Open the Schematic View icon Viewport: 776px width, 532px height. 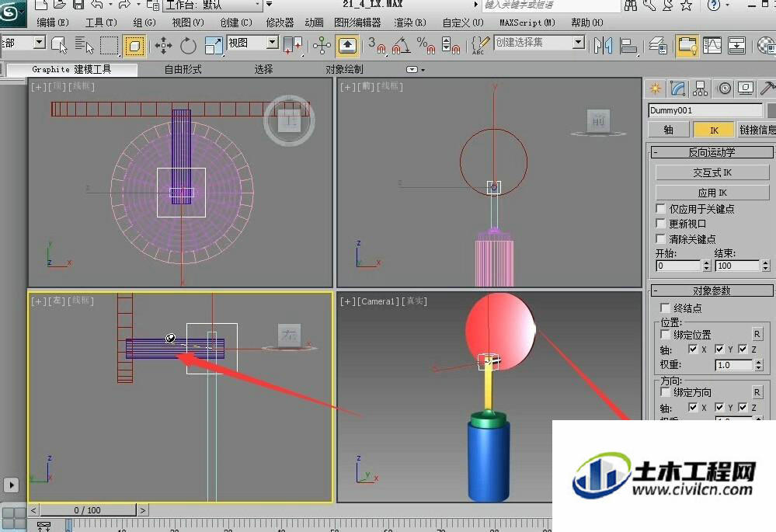pos(737,46)
